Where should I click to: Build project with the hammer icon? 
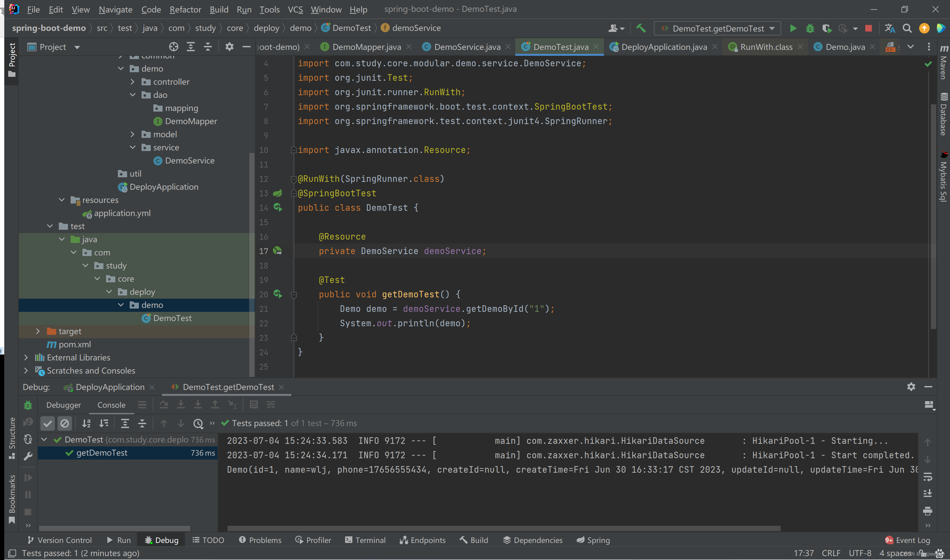coord(641,28)
